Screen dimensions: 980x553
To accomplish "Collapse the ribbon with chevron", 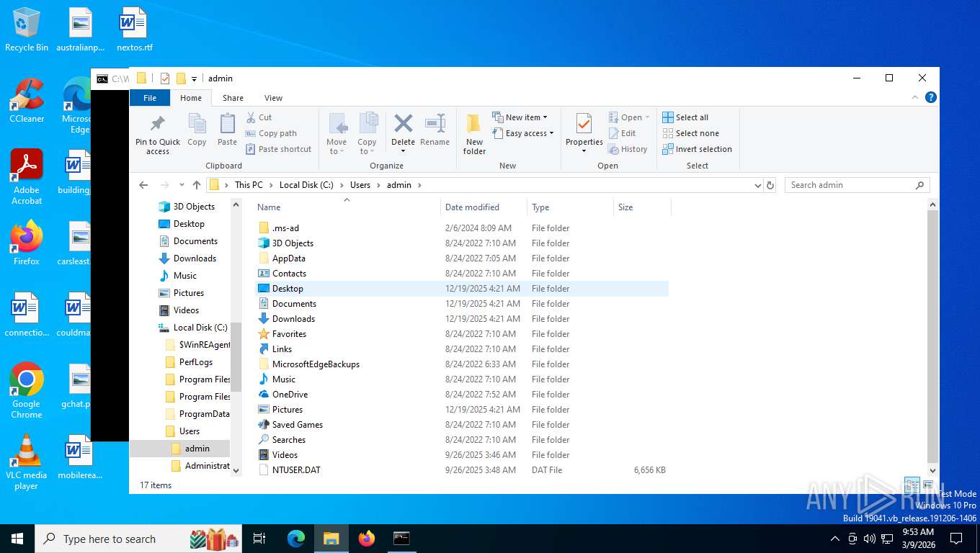I will pyautogui.click(x=916, y=97).
